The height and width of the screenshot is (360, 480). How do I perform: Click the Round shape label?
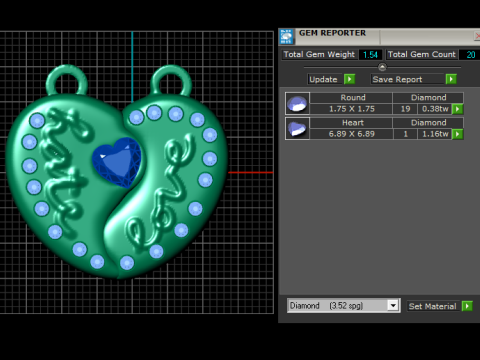tap(351, 98)
